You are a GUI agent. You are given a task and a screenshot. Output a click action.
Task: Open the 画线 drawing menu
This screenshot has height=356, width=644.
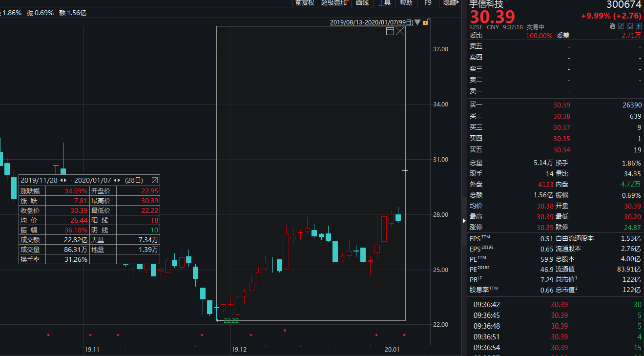coord(362,3)
